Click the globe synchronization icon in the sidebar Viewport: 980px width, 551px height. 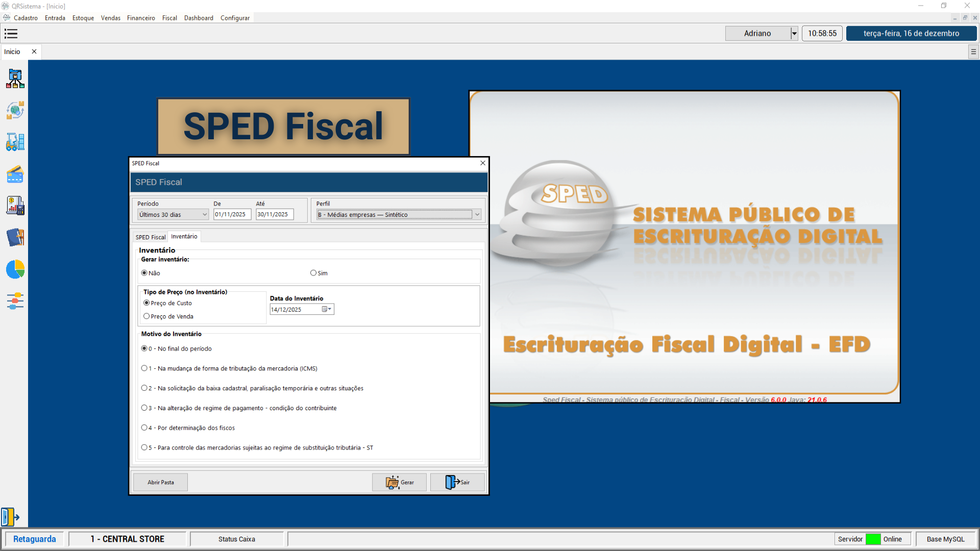pyautogui.click(x=15, y=110)
